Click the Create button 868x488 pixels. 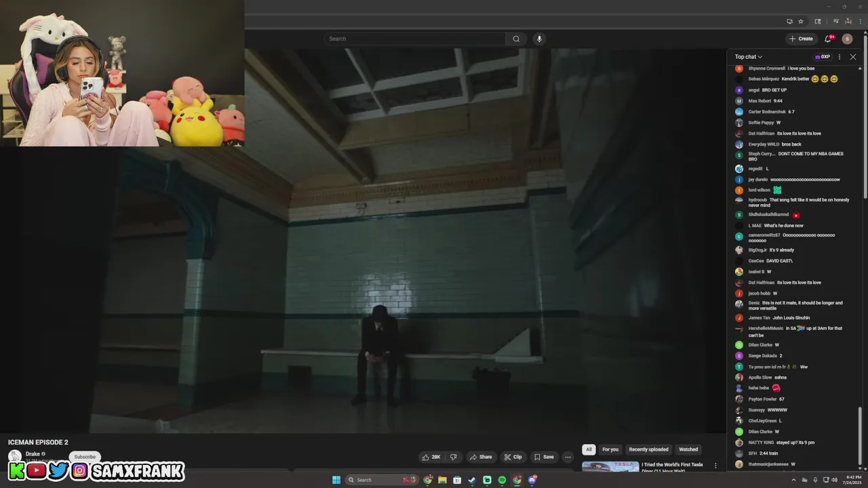pos(801,39)
